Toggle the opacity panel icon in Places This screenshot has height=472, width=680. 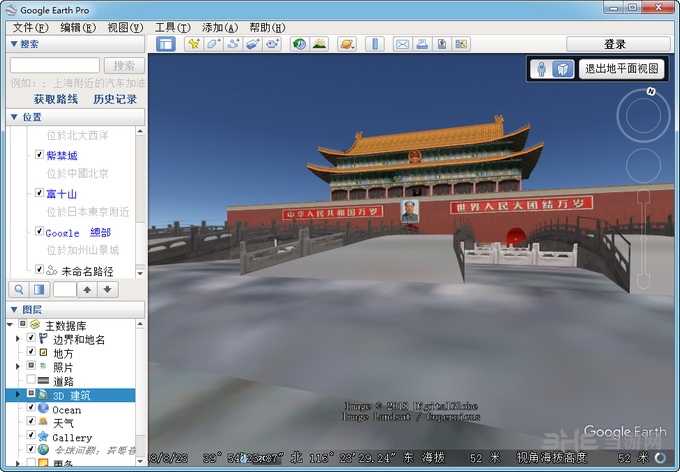click(x=39, y=289)
